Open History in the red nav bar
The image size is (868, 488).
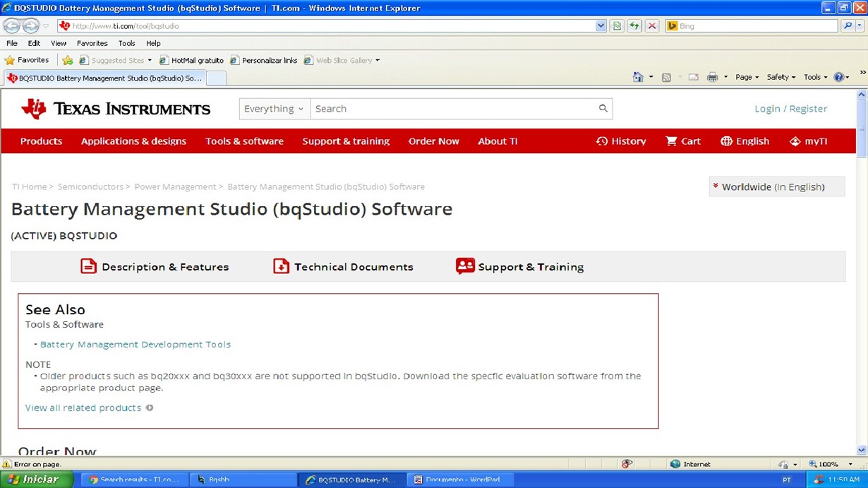tap(621, 141)
